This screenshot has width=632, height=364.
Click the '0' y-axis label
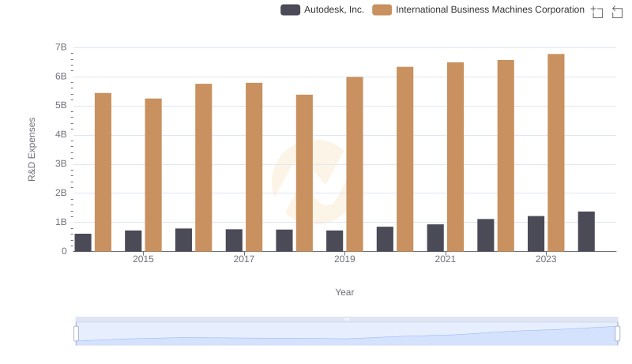coord(64,251)
